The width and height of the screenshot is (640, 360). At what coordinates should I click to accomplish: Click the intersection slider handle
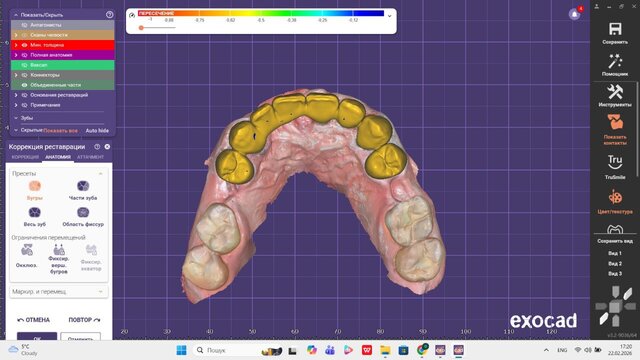141,28
